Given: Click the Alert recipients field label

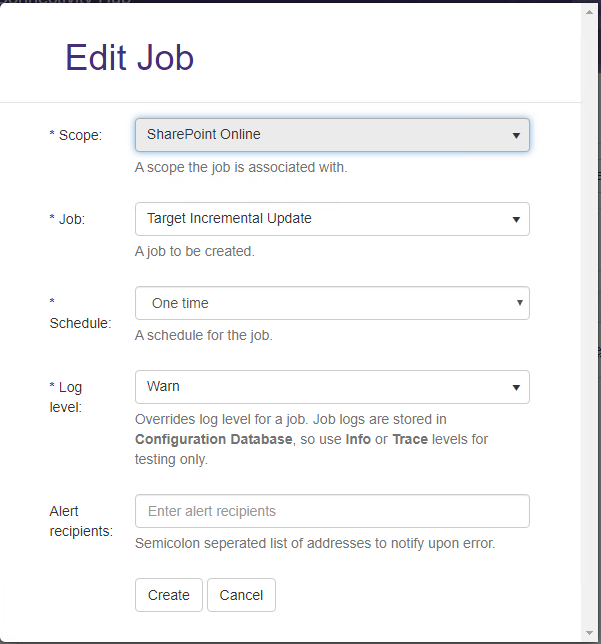Looking at the screenshot, I should point(81,521).
